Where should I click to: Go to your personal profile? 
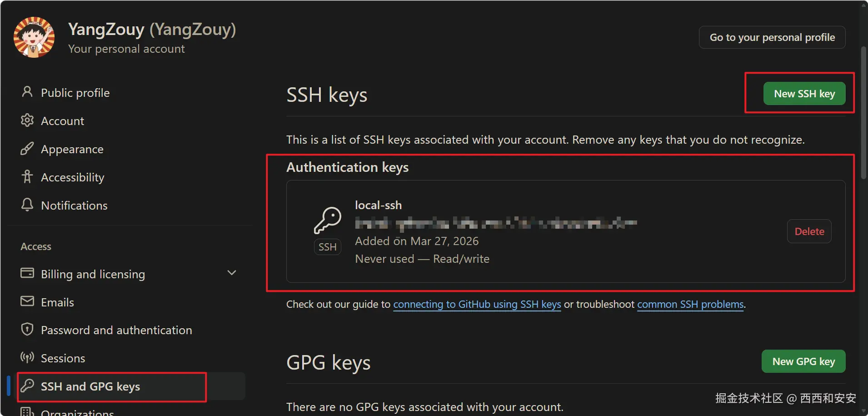(772, 37)
